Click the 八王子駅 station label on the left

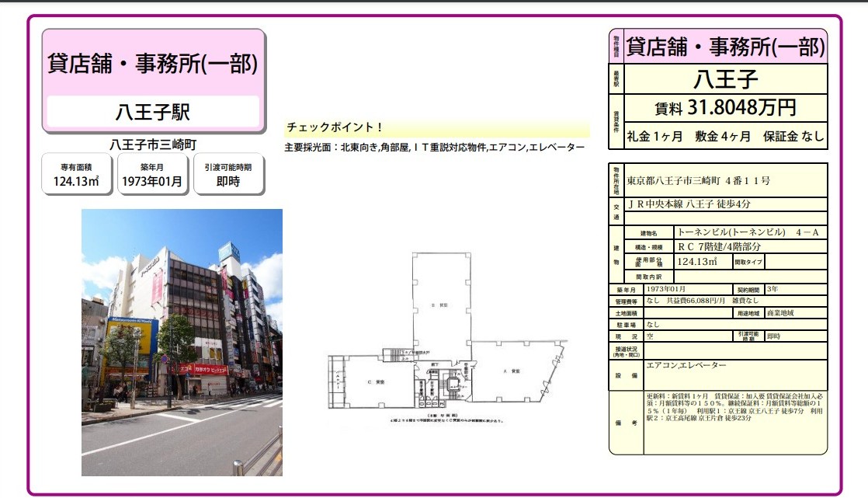(x=153, y=112)
